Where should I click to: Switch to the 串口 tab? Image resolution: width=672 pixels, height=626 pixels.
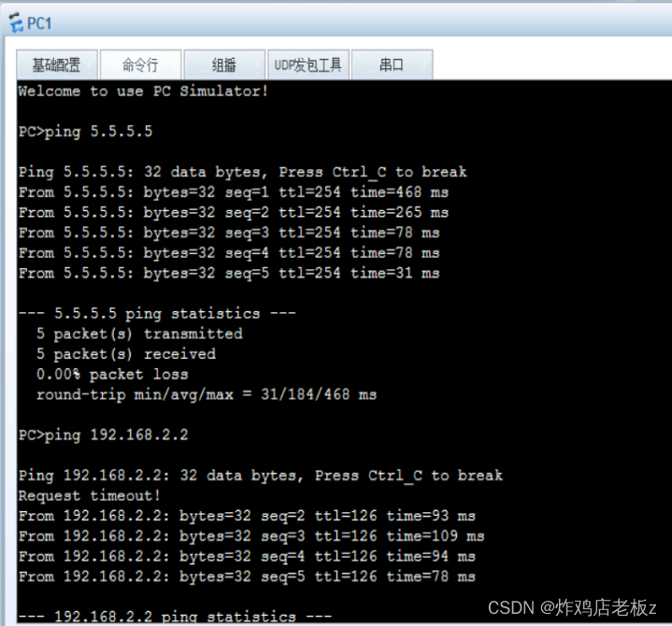tap(392, 65)
